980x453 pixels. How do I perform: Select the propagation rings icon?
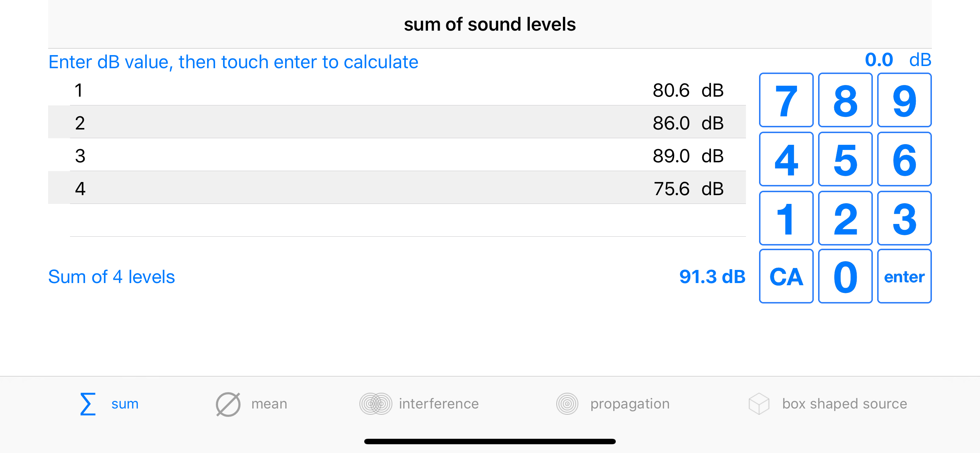[567, 403]
